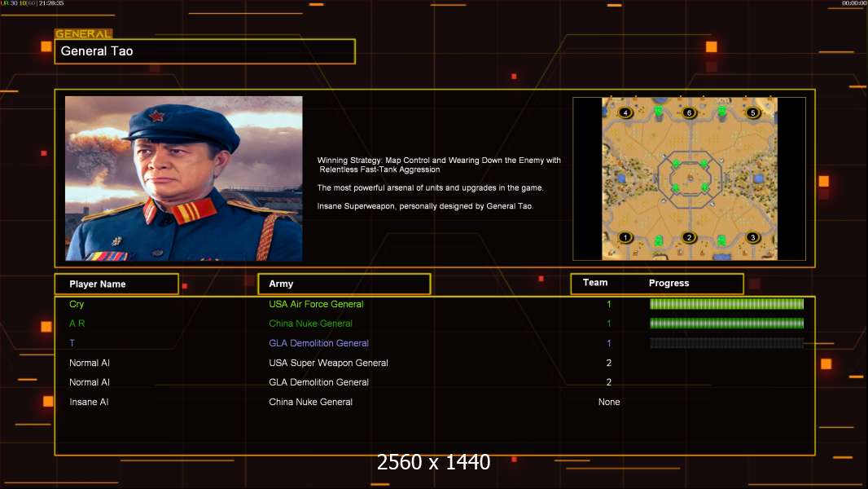Click Insane AI's China Nuke General text

pyautogui.click(x=310, y=402)
